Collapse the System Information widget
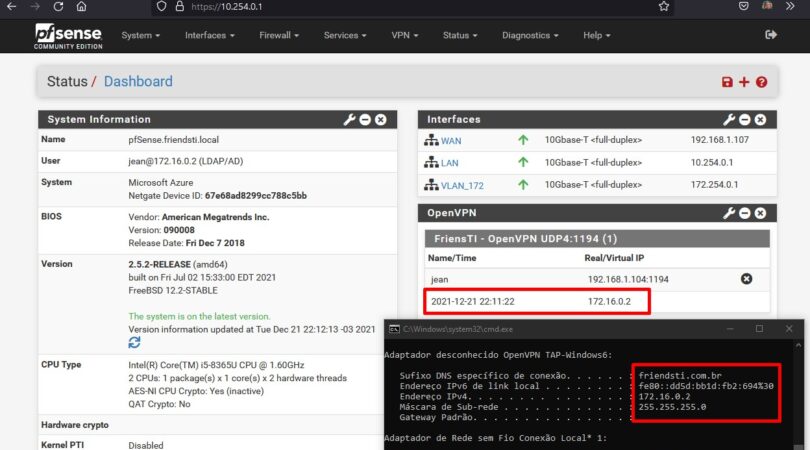 (x=365, y=120)
